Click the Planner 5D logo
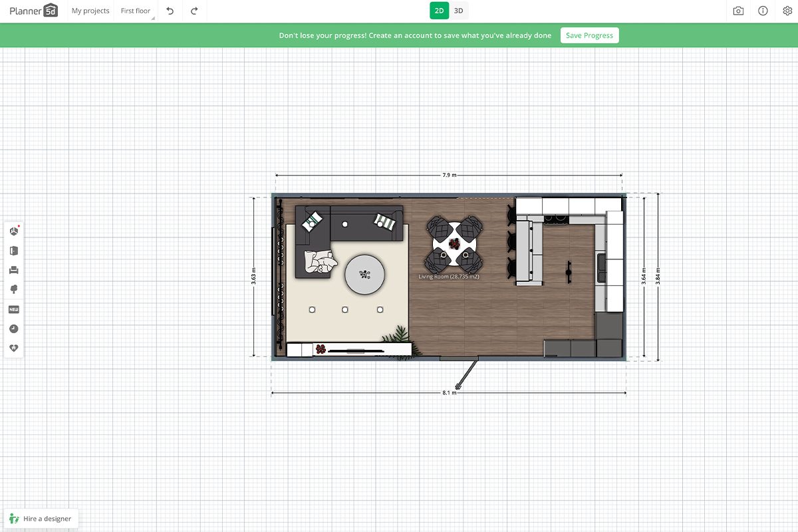Image resolution: width=798 pixels, height=532 pixels. [x=33, y=11]
